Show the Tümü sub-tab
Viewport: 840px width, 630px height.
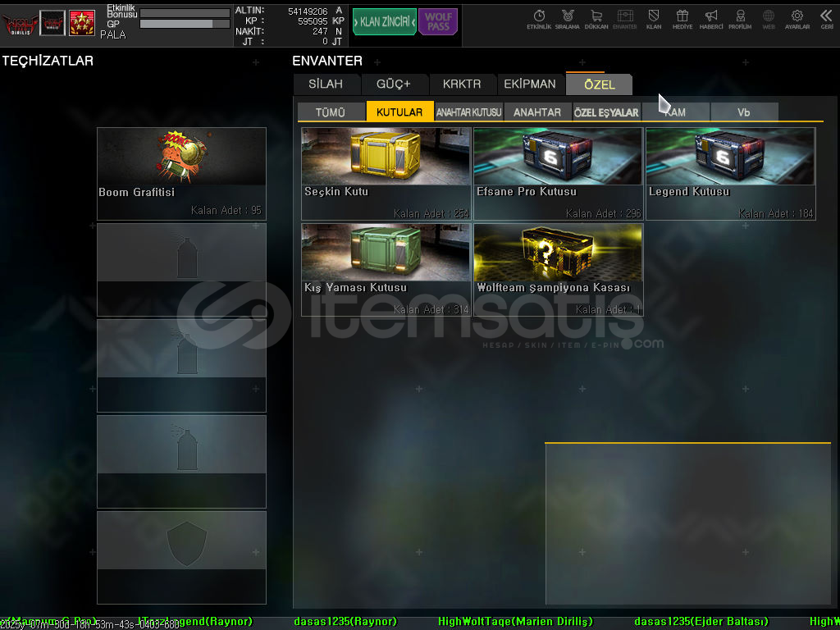click(331, 112)
